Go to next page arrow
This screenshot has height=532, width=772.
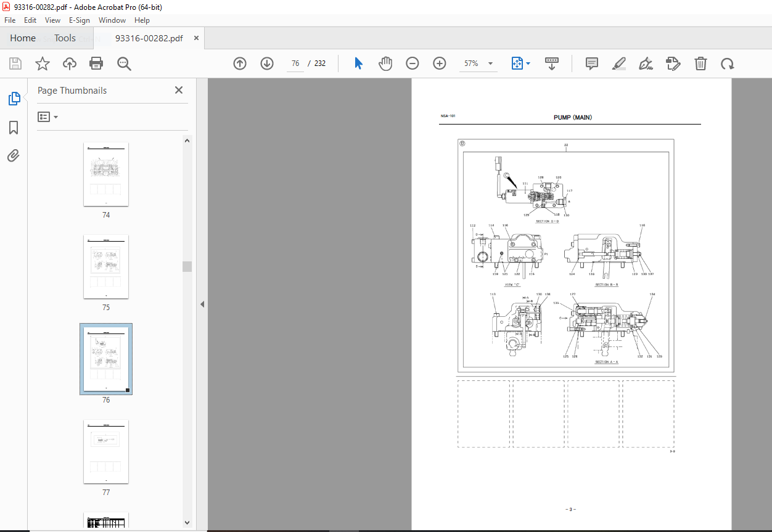(267, 63)
